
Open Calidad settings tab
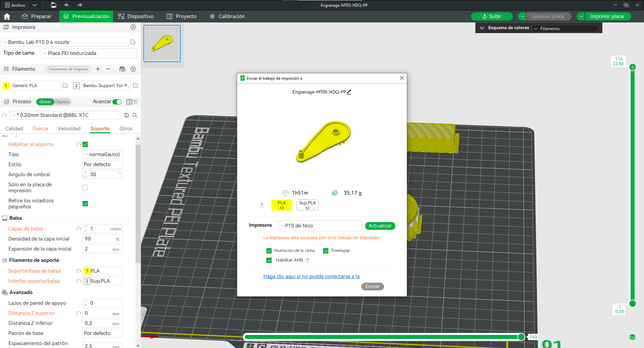[x=14, y=129]
